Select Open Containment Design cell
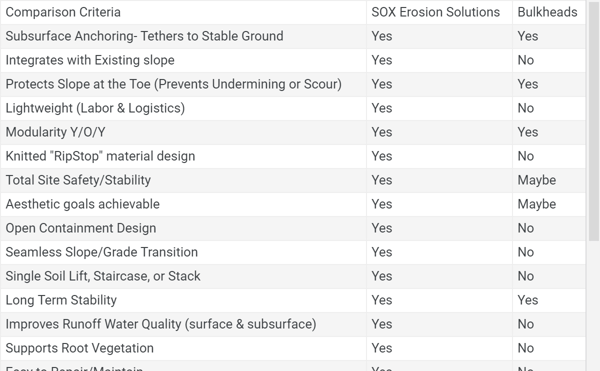Screen dimensions: 600x371 coord(183,228)
